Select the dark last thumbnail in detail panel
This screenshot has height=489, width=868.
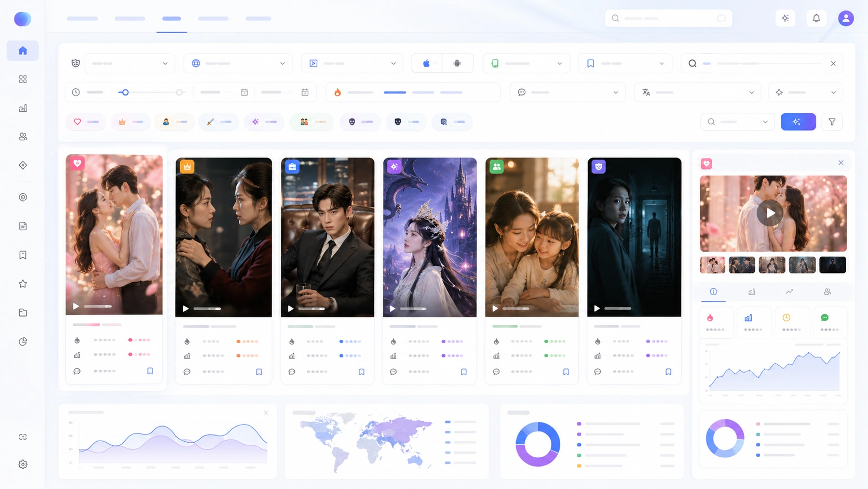coord(833,265)
